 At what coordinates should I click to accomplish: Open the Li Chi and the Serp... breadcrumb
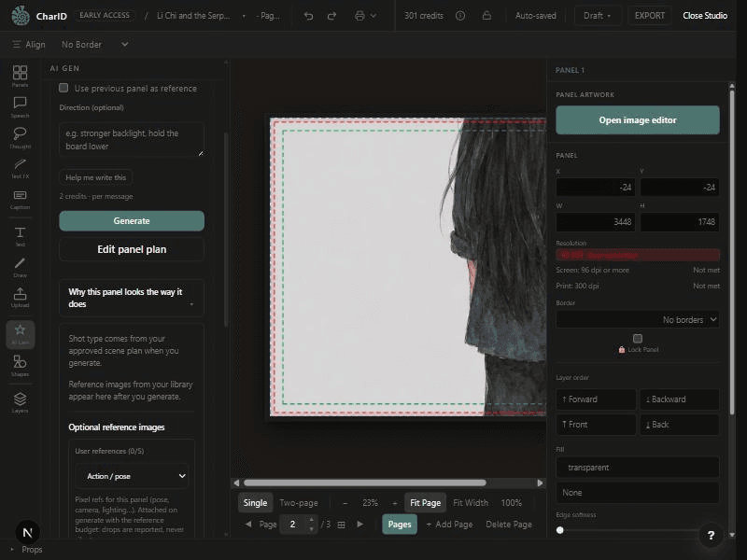(193, 16)
